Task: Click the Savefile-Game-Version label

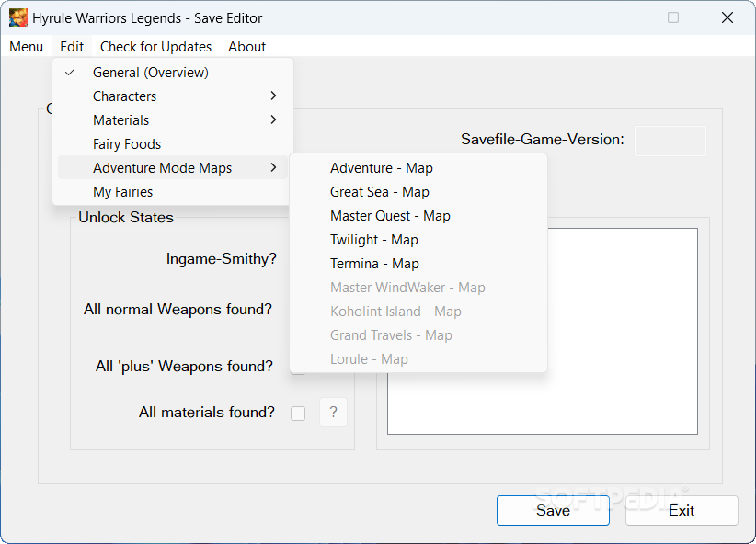Action: 543,140
